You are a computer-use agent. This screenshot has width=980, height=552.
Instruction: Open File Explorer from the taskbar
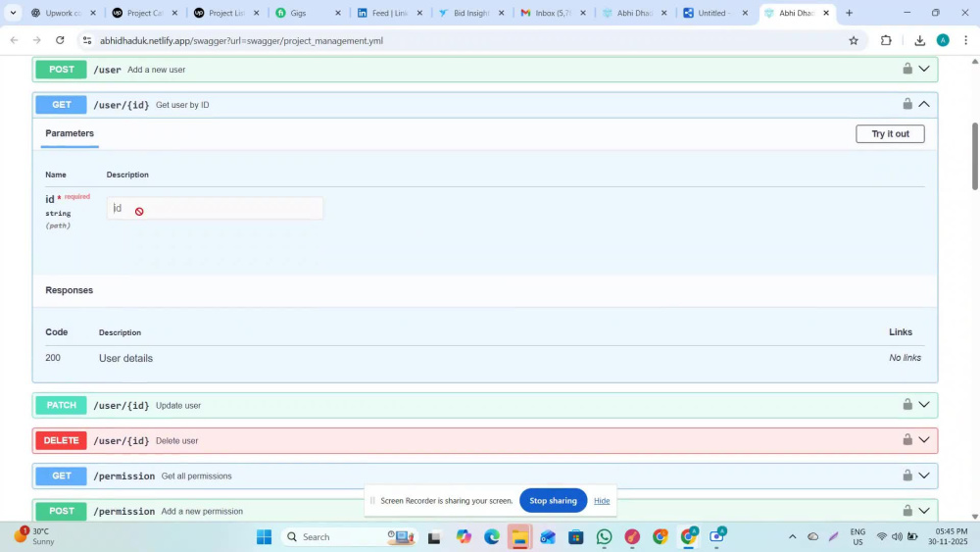coord(519,536)
